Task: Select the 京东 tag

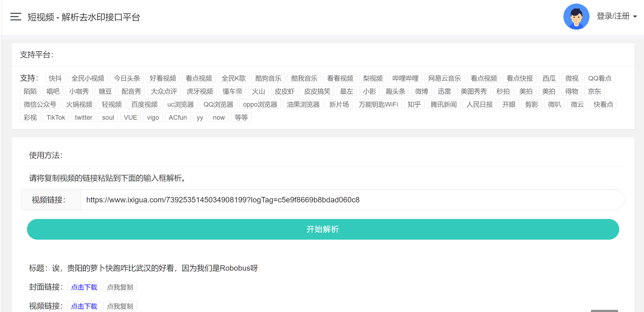Action: point(595,91)
